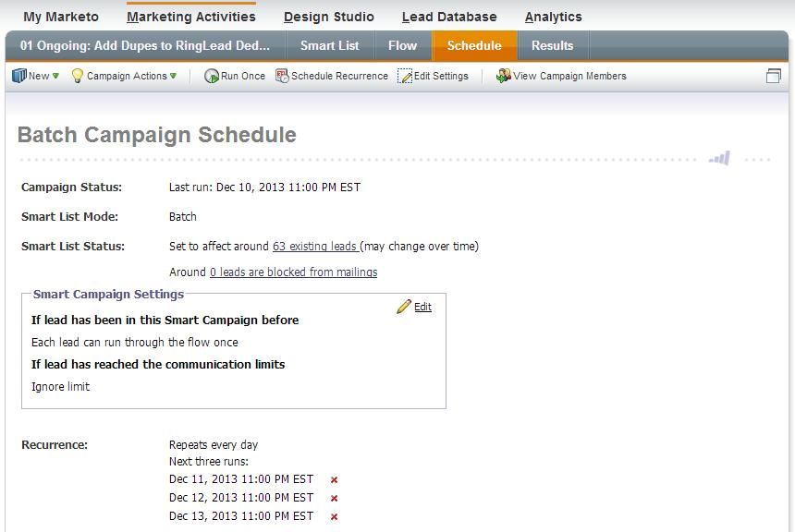Click the View Campaign Members icon
The height and width of the screenshot is (532, 795).
(503, 76)
